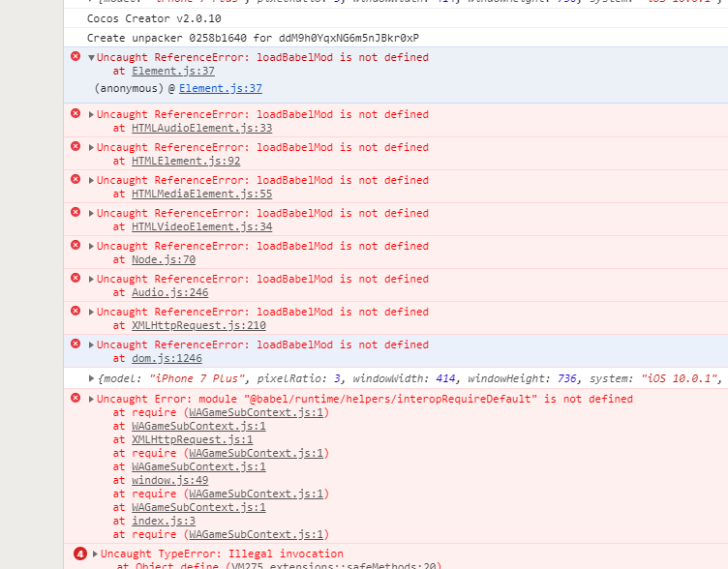
Task: Open the Audio.js:246 source link
Action: (x=170, y=293)
